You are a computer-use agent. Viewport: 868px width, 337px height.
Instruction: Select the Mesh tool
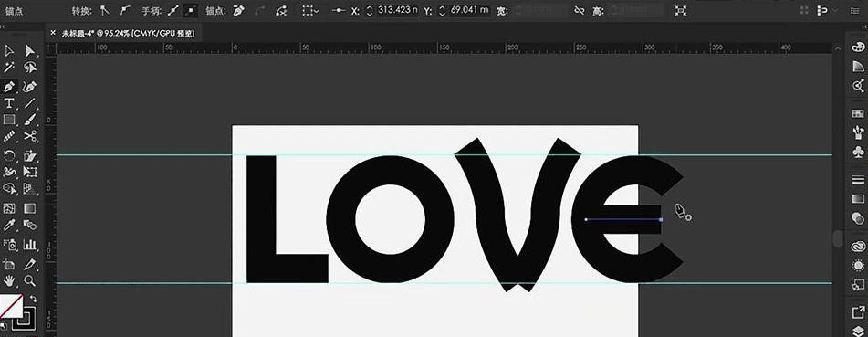pos(9,208)
